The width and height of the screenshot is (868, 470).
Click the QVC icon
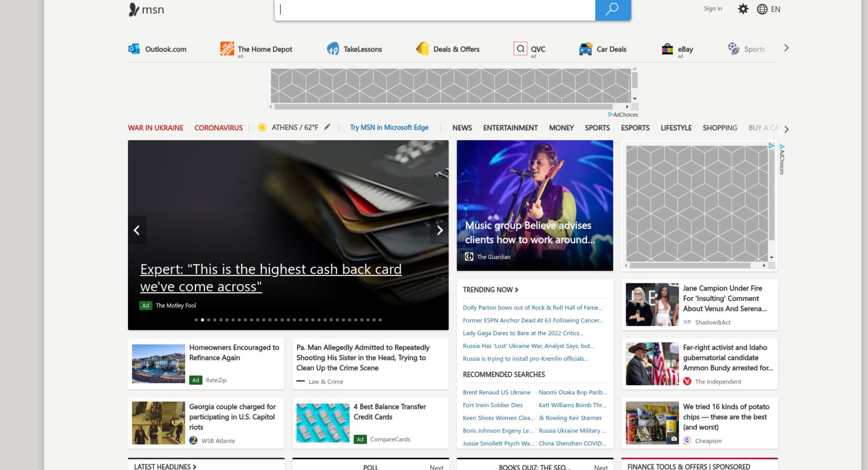coord(520,48)
